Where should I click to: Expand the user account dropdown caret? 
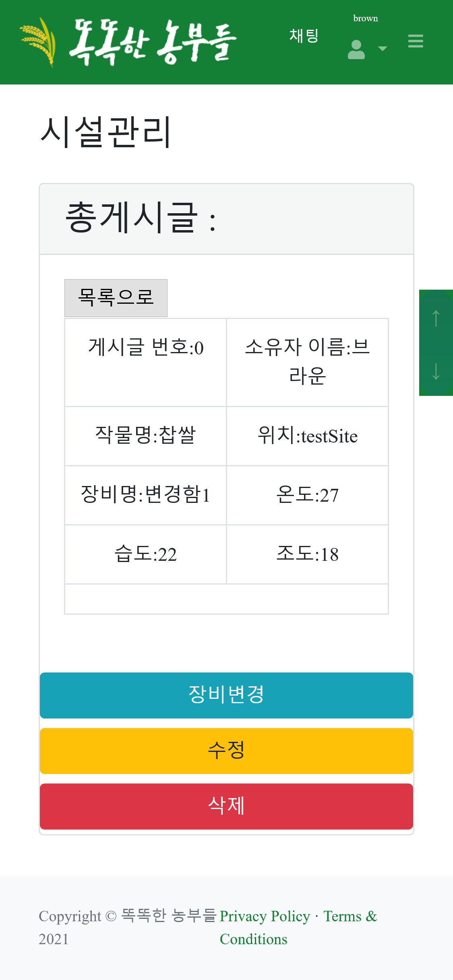[383, 49]
